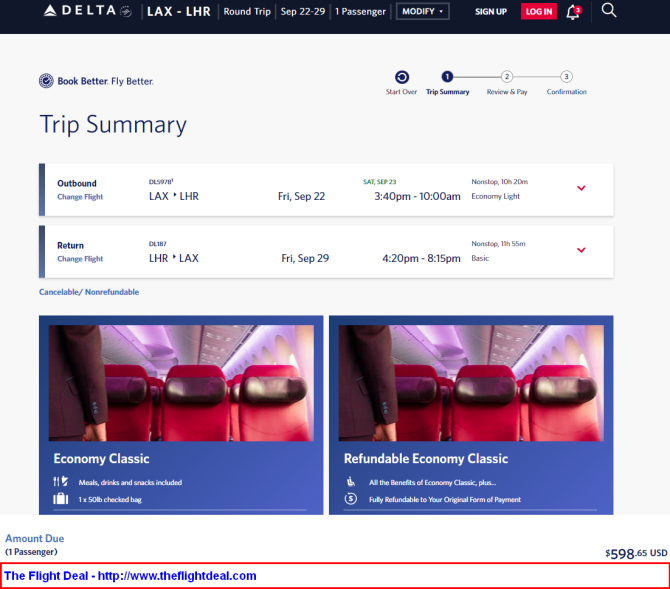The width and height of the screenshot is (670, 589).
Task: Select the Refundable Economy Classic card image
Action: pos(471,383)
